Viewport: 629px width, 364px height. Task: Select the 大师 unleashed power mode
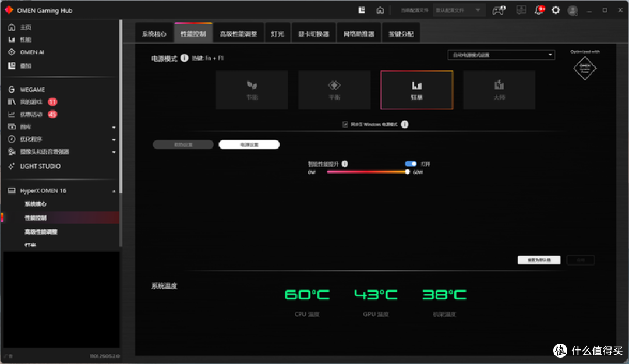[x=499, y=90]
